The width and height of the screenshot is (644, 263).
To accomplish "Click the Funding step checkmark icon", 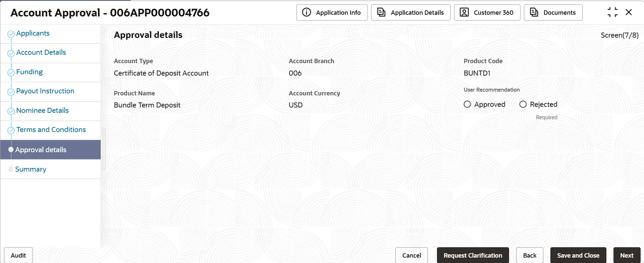I will click(x=11, y=73).
